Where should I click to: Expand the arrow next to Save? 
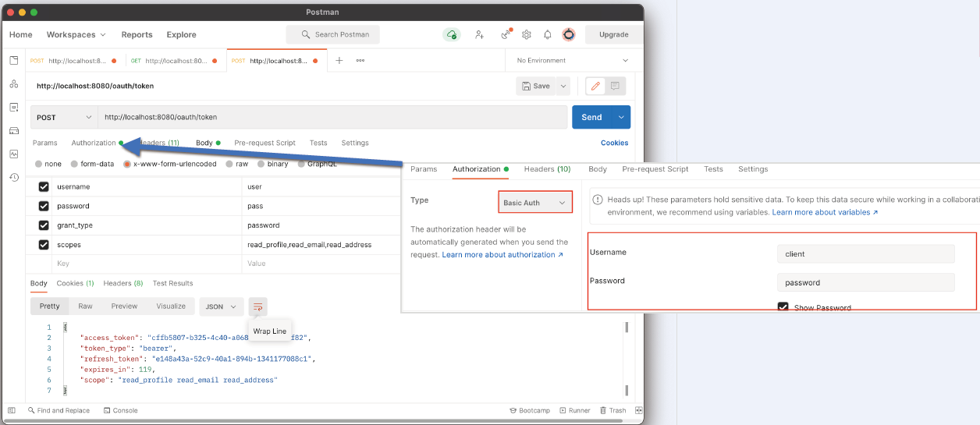(x=563, y=86)
